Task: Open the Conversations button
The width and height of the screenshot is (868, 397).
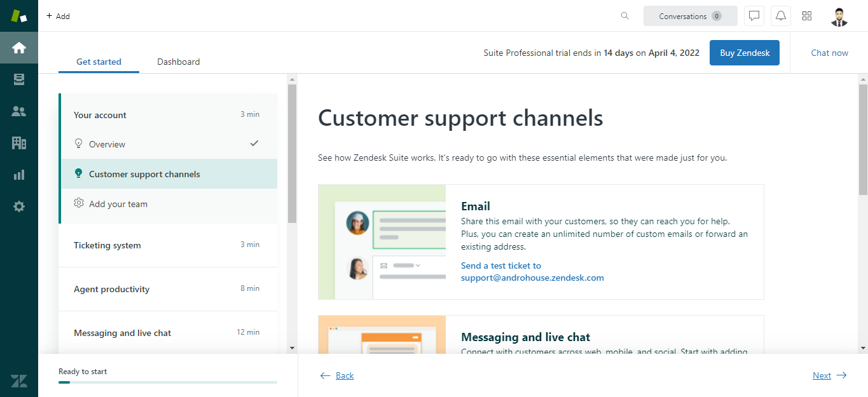Action: (691, 16)
